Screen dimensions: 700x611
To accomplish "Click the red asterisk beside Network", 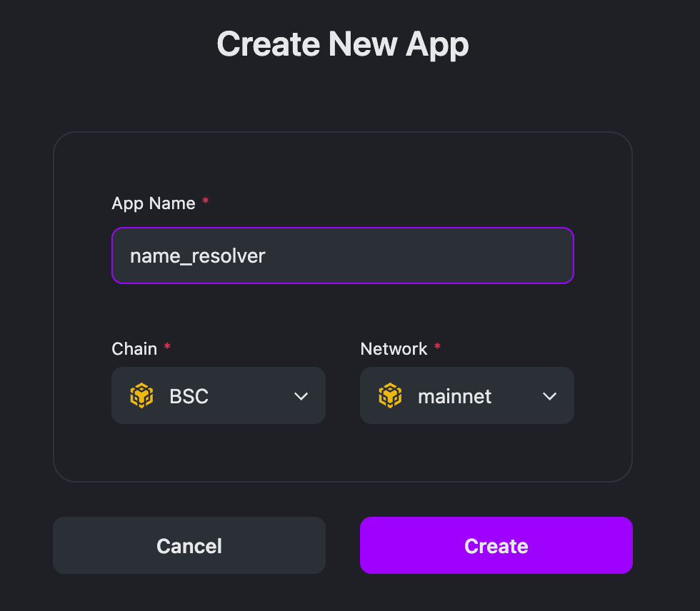I will coord(437,348).
